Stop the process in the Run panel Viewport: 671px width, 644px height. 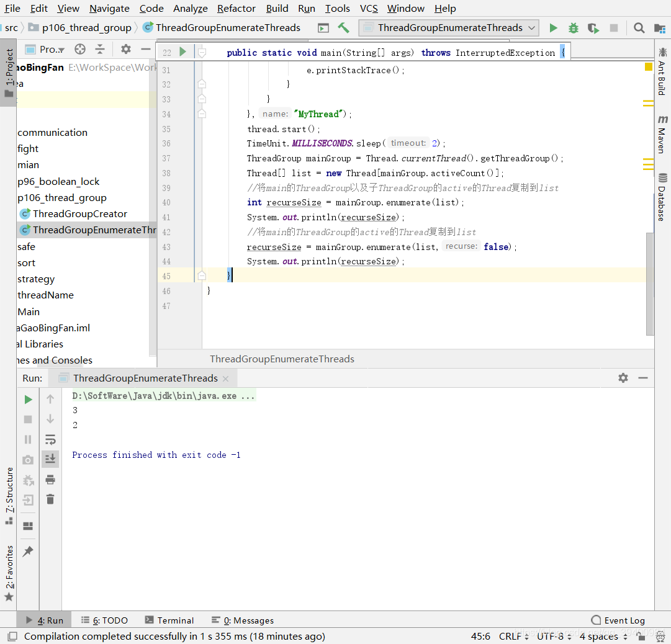point(29,419)
